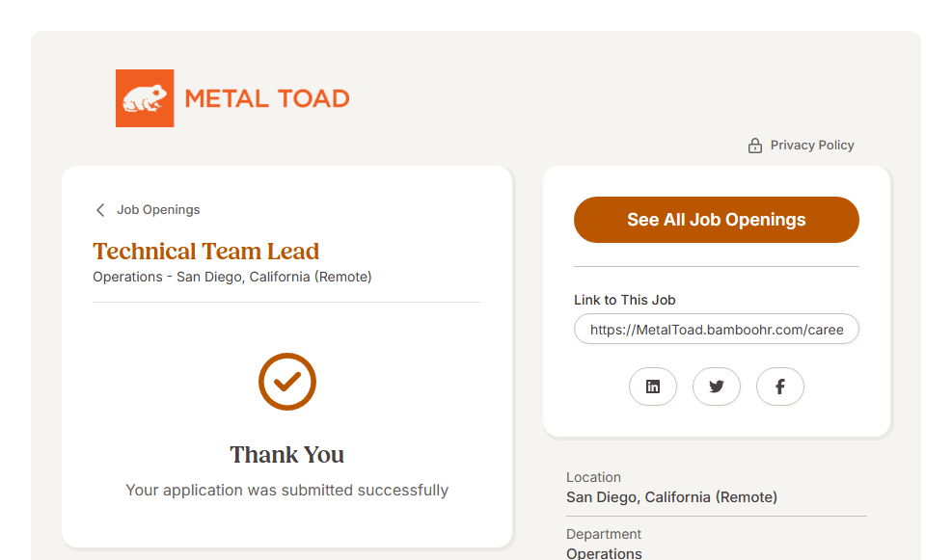The width and height of the screenshot is (952, 560).
Task: Click the orange success checkmark icon
Action: coord(287,382)
